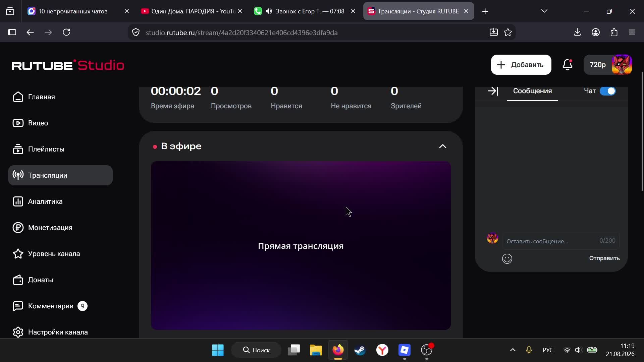Mute the audio on the Звонок tab
Image resolution: width=644 pixels, height=362 pixels.
point(269,11)
